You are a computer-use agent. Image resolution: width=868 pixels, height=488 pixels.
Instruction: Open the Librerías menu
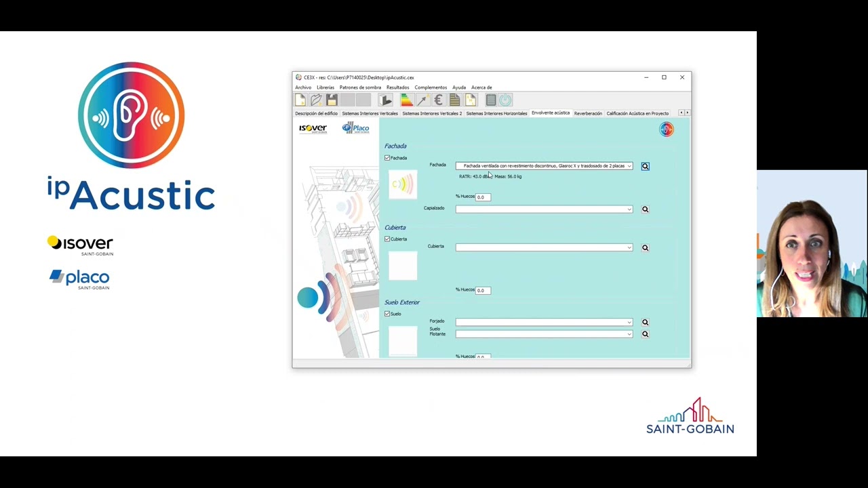tap(325, 87)
